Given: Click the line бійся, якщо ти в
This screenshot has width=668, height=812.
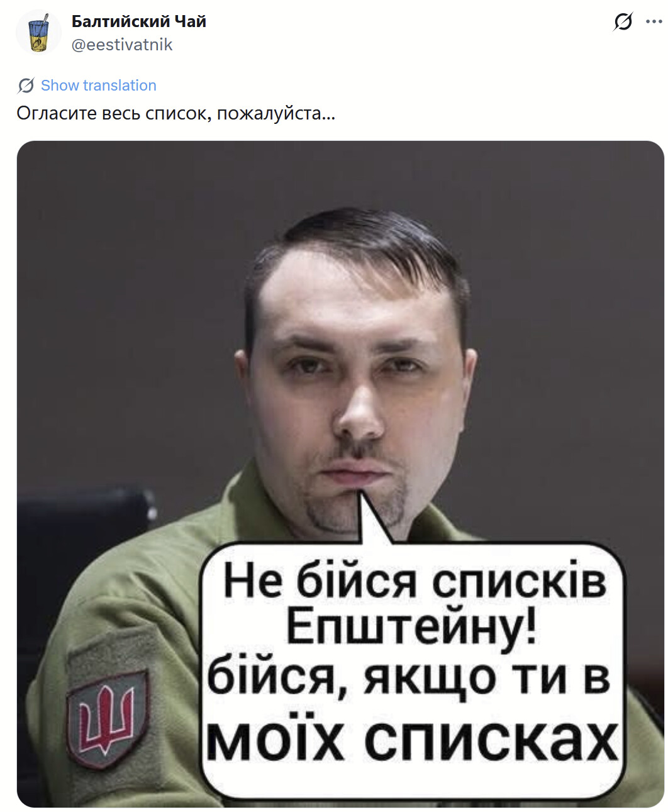Looking at the screenshot, I should 409,678.
